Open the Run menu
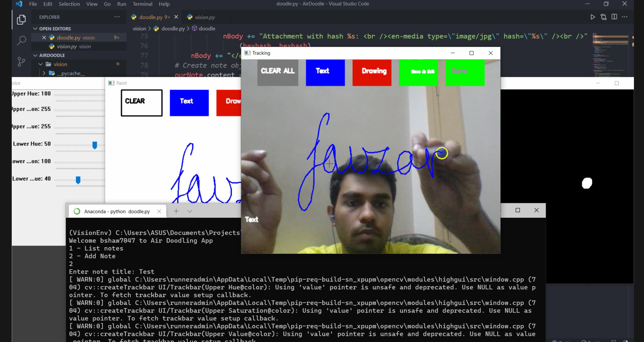Viewport: 644px width, 342px height. point(121,4)
